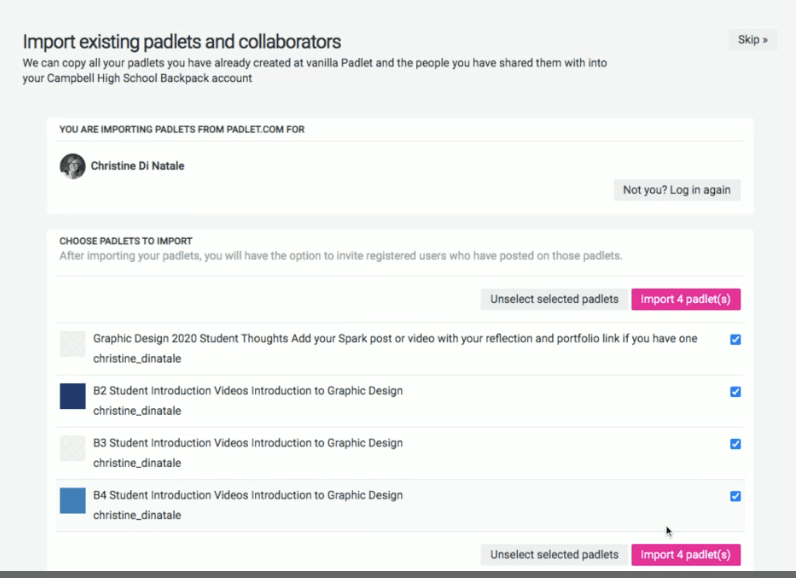
Task: Click the top Import 4 padlet(s) button
Action: point(686,299)
